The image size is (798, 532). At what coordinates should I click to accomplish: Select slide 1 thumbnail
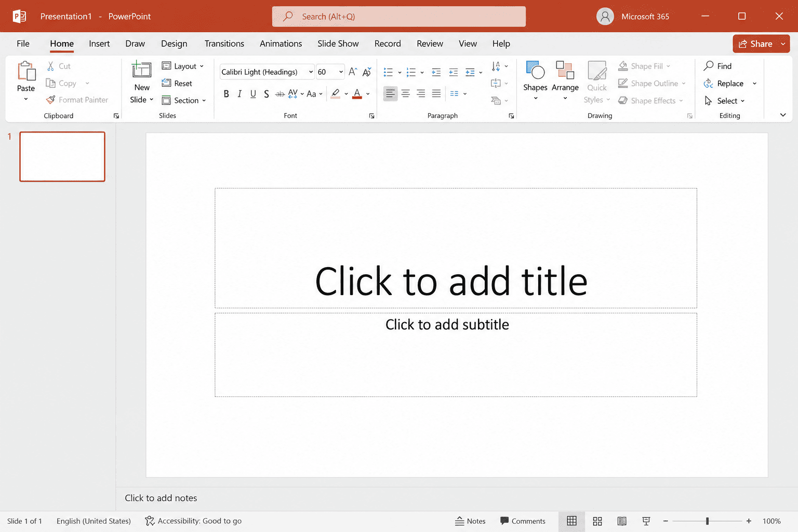tap(62, 156)
